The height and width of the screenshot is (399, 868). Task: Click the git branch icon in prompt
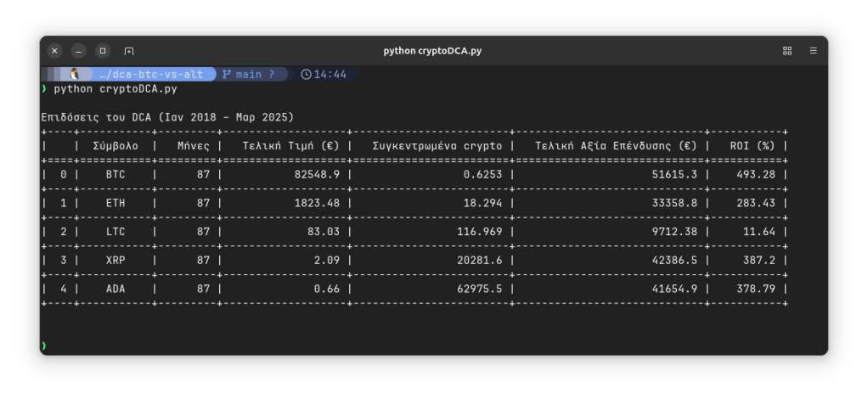tap(227, 75)
